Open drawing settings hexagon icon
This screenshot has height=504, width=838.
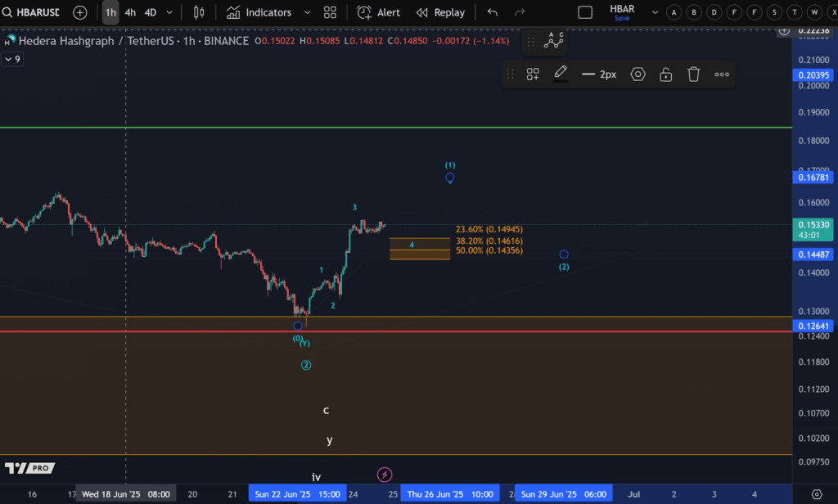click(638, 74)
